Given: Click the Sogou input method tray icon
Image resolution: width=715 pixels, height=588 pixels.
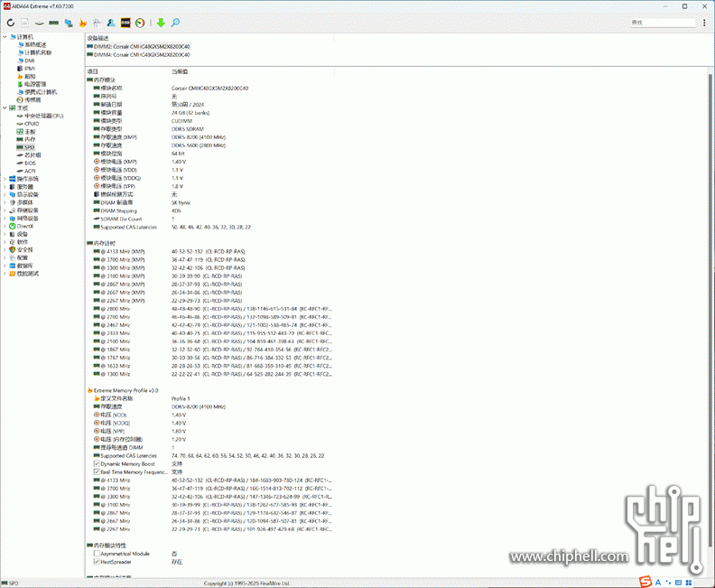Looking at the screenshot, I should [645, 582].
